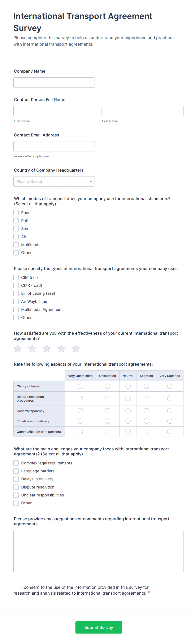
Task: Click the first satisfaction star
Action: [x=18, y=348]
